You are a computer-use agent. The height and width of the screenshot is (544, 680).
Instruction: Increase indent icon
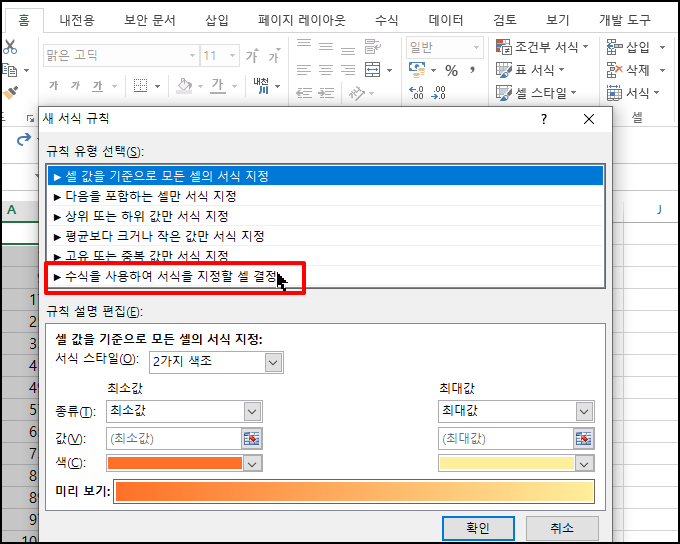pos(326,92)
